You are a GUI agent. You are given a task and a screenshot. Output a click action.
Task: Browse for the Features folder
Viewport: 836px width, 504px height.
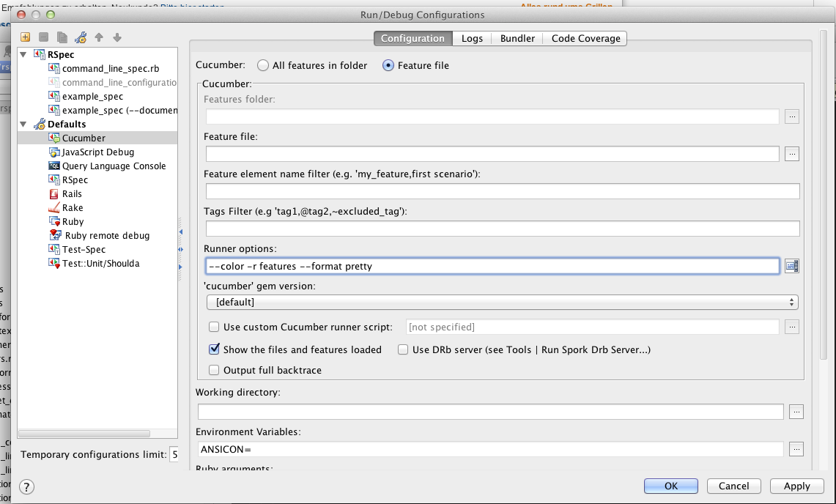pos(792,116)
